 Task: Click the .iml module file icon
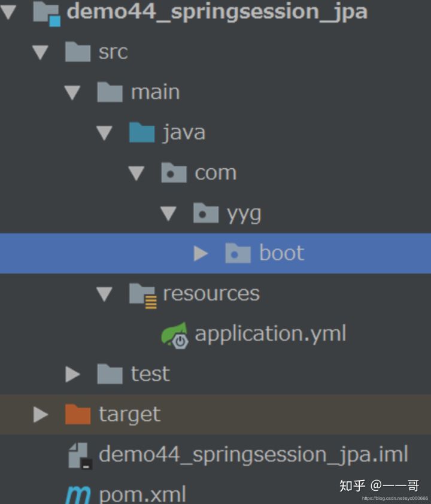(80, 456)
